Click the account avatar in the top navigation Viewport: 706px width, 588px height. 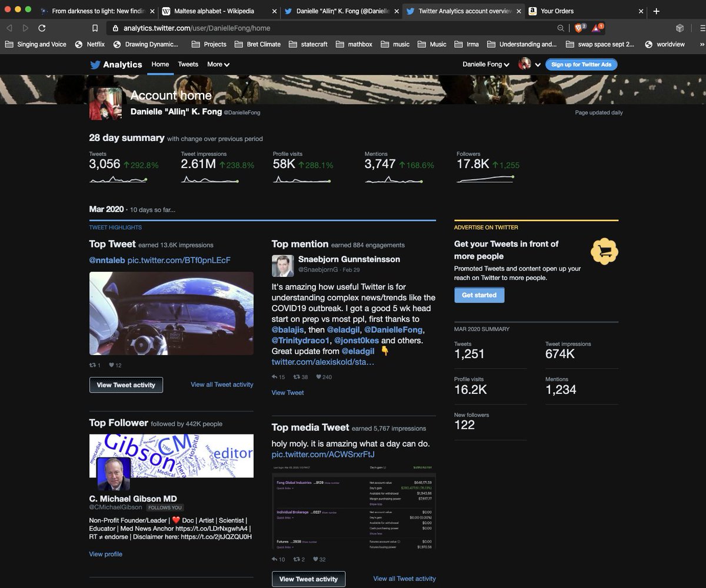[525, 65]
